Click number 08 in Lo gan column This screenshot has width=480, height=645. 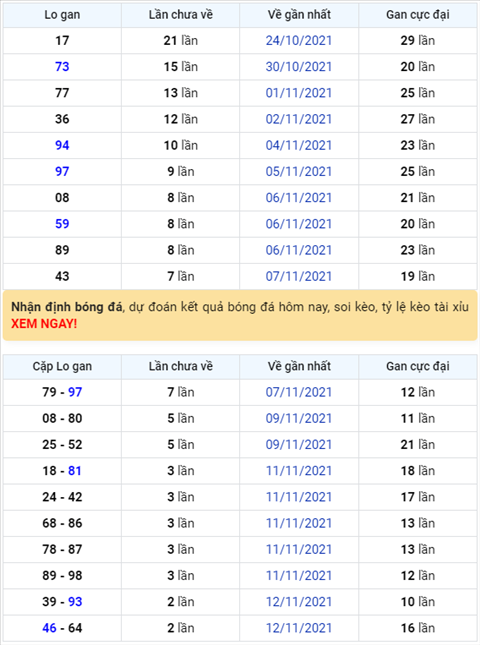62,198
